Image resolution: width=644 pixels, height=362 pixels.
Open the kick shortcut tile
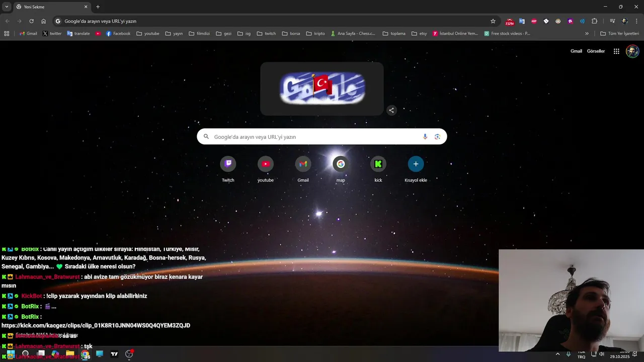point(378,169)
